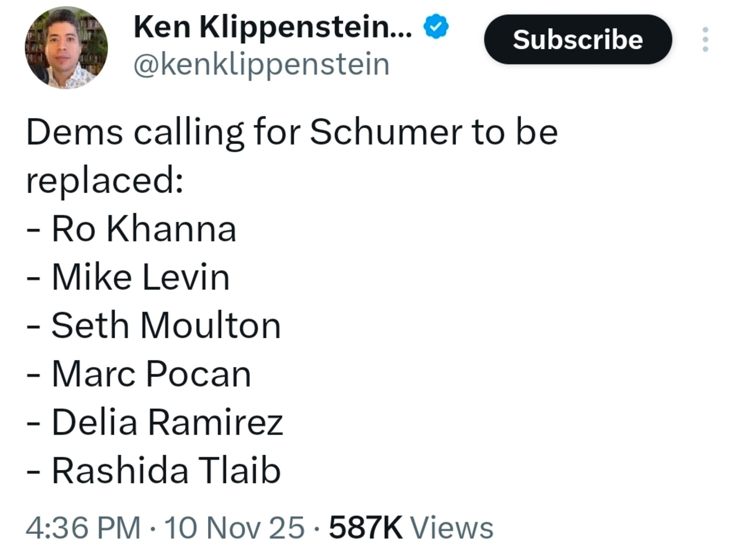The height and width of the screenshot is (560, 747).
Task: Open the @kenklippenstein handle link
Action: pos(261,65)
